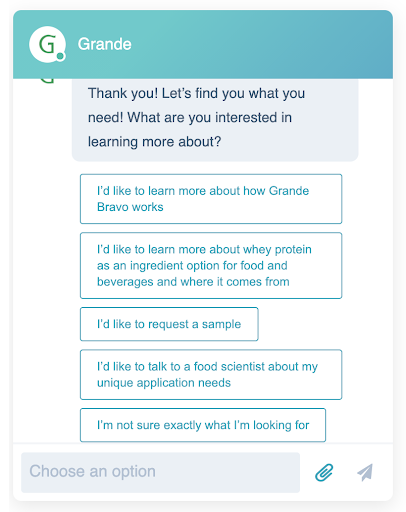Choose talk to a food scientist option
The image size is (406, 512).
[211, 374]
